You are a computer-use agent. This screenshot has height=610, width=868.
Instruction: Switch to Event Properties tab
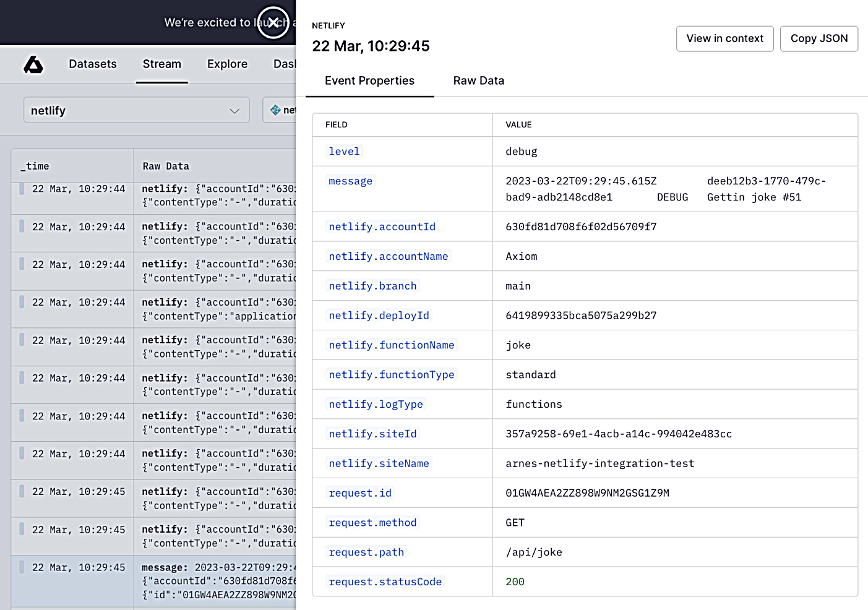click(369, 80)
